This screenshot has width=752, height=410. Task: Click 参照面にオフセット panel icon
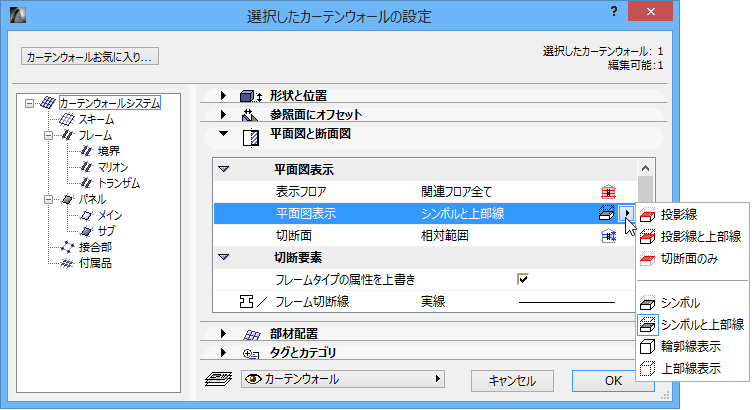tap(250, 115)
